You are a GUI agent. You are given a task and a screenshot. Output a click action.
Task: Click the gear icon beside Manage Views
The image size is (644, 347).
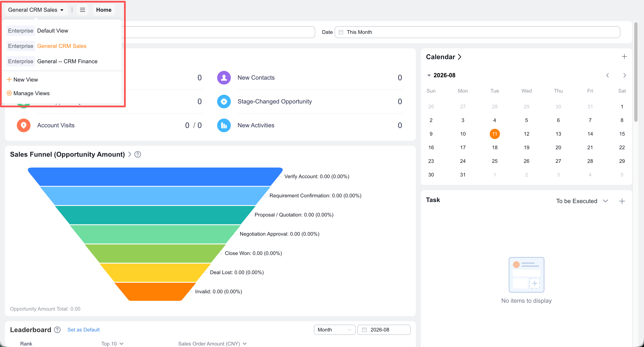[9, 93]
